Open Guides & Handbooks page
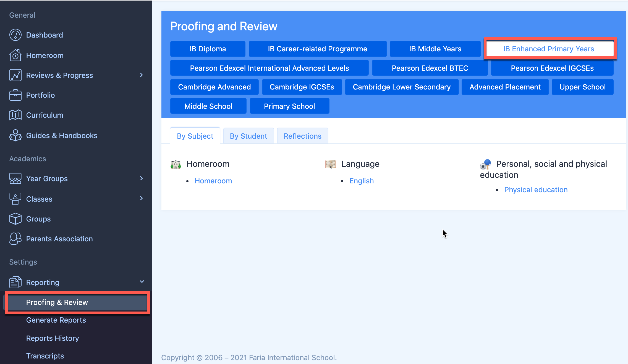Viewport: 628px width, 364px height. pos(62,136)
